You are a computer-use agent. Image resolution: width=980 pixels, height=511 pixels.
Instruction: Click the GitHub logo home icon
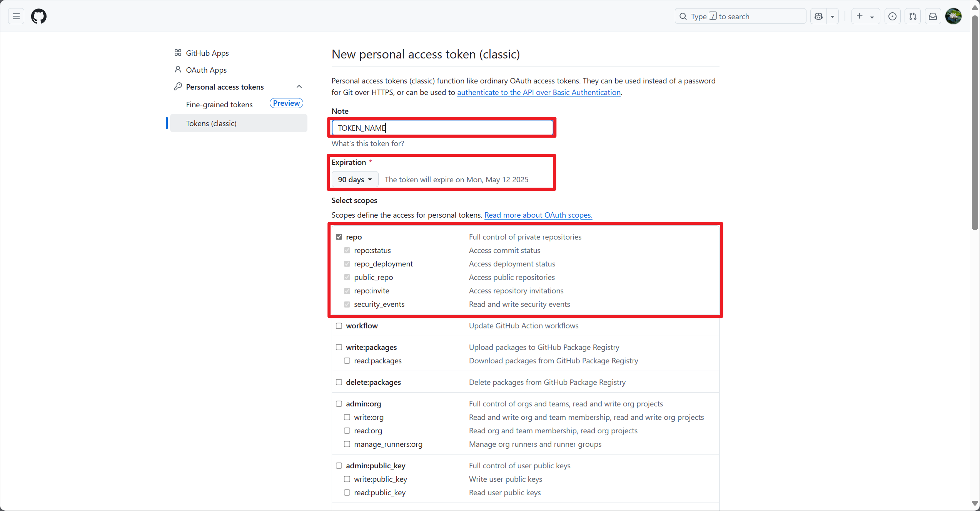[x=39, y=16]
